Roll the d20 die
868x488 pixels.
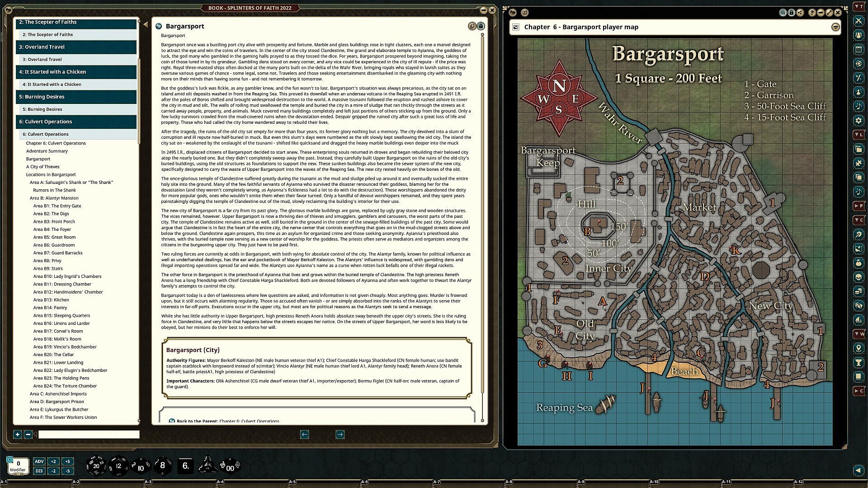point(96,465)
